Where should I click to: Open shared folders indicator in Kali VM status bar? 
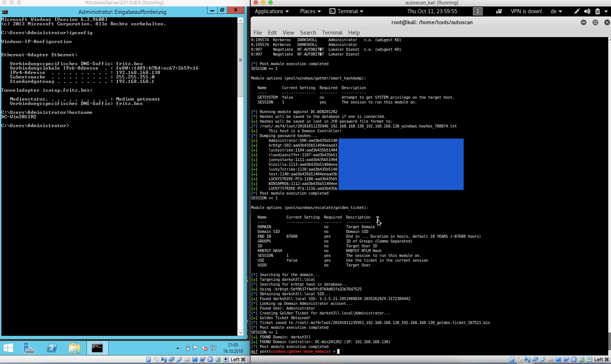[x=550, y=359]
